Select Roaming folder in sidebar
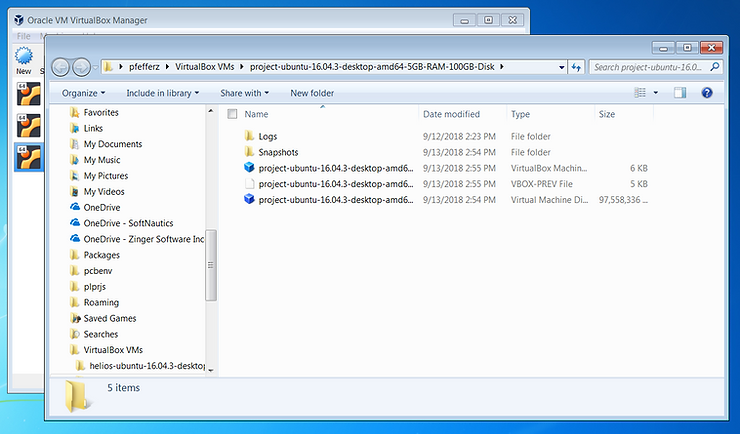Image resolution: width=740 pixels, height=434 pixels. pos(101,302)
